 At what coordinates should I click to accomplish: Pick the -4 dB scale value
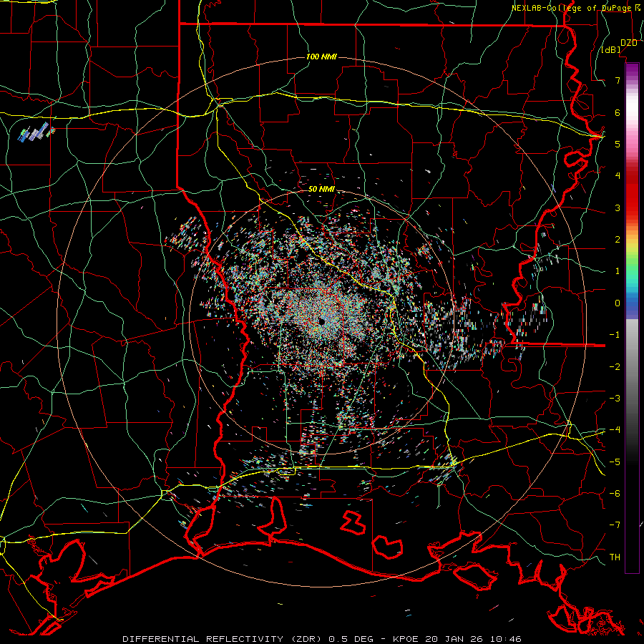tap(615, 429)
